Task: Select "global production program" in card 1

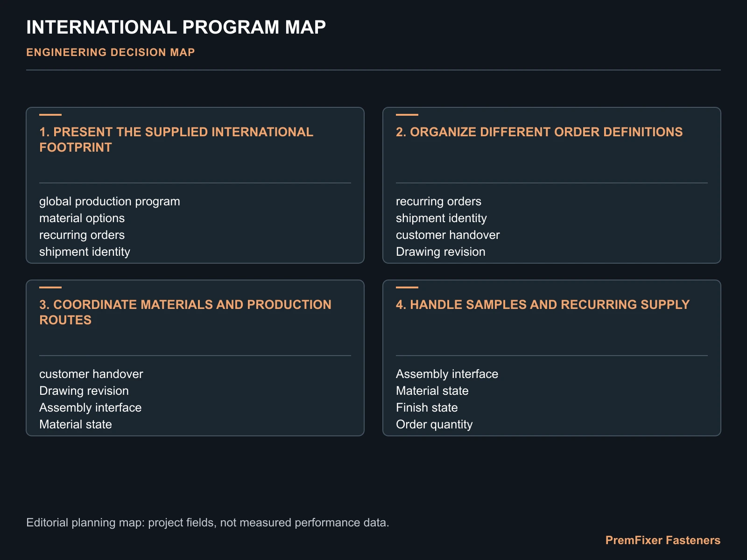Action: tap(110, 201)
